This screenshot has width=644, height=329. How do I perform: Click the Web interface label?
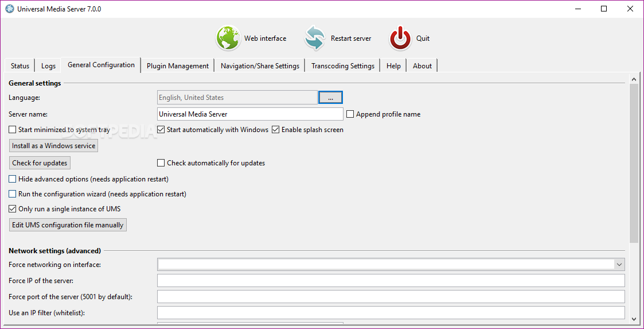click(266, 38)
